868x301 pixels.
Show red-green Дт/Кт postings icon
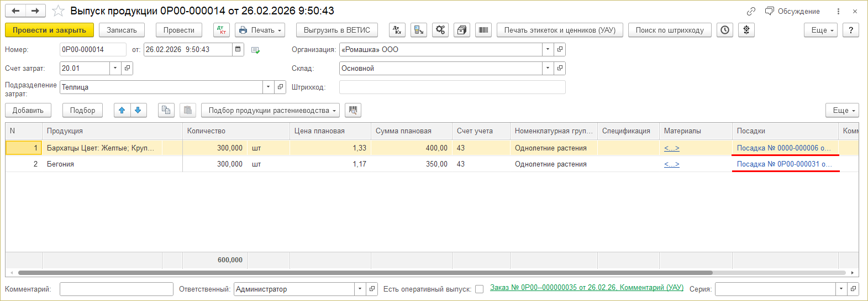tap(222, 30)
